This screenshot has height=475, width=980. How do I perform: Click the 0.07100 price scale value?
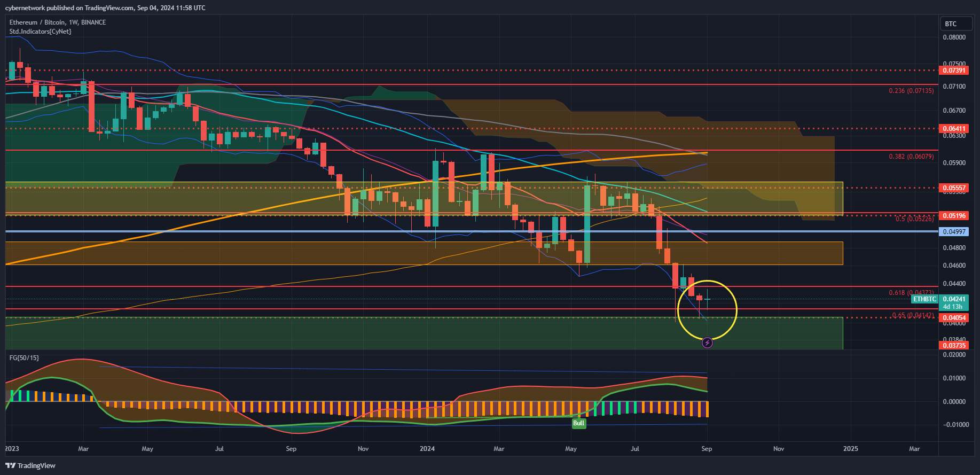(x=954, y=87)
